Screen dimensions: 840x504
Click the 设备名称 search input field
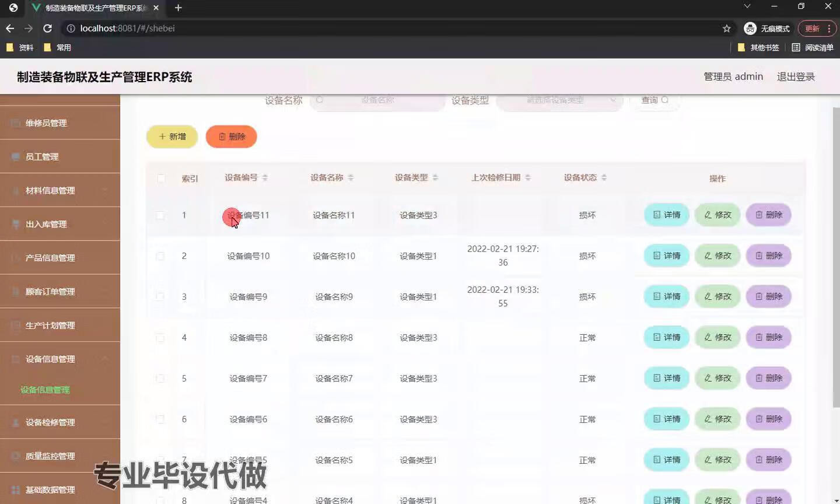[377, 100]
